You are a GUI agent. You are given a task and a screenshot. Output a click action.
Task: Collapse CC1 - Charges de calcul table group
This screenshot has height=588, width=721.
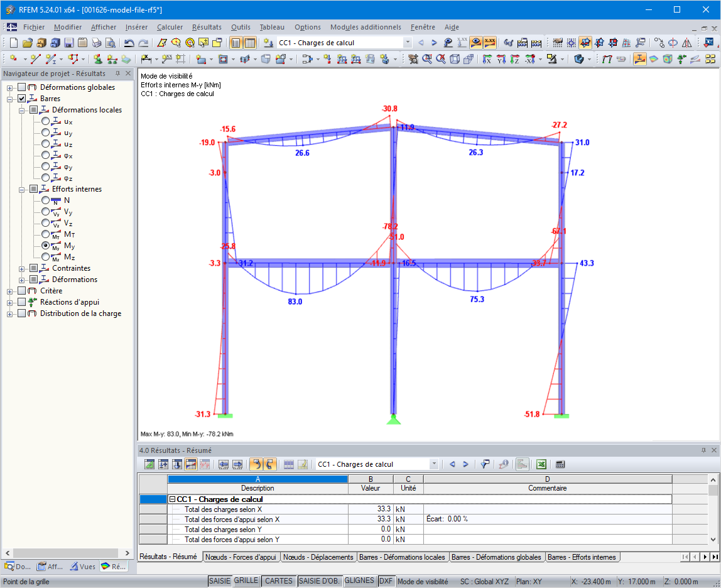pos(172,499)
